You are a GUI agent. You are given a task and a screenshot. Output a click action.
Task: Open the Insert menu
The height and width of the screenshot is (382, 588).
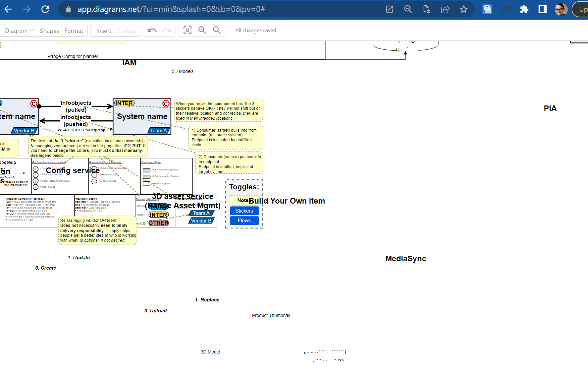(x=104, y=31)
